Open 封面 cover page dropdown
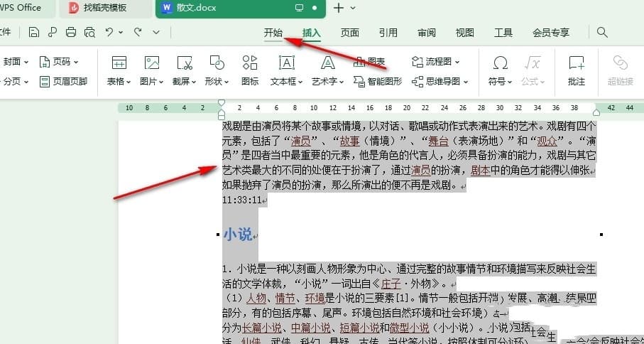 (x=16, y=62)
